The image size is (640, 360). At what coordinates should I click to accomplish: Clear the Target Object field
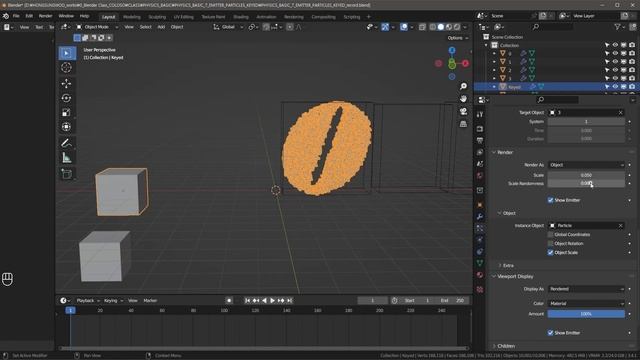[620, 113]
